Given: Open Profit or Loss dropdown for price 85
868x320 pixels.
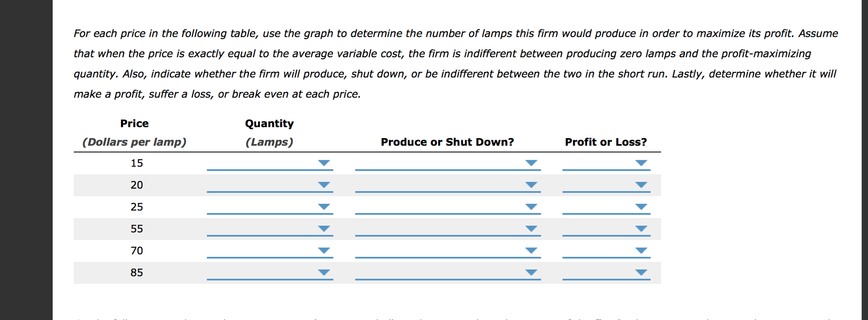Looking at the screenshot, I should [641, 273].
